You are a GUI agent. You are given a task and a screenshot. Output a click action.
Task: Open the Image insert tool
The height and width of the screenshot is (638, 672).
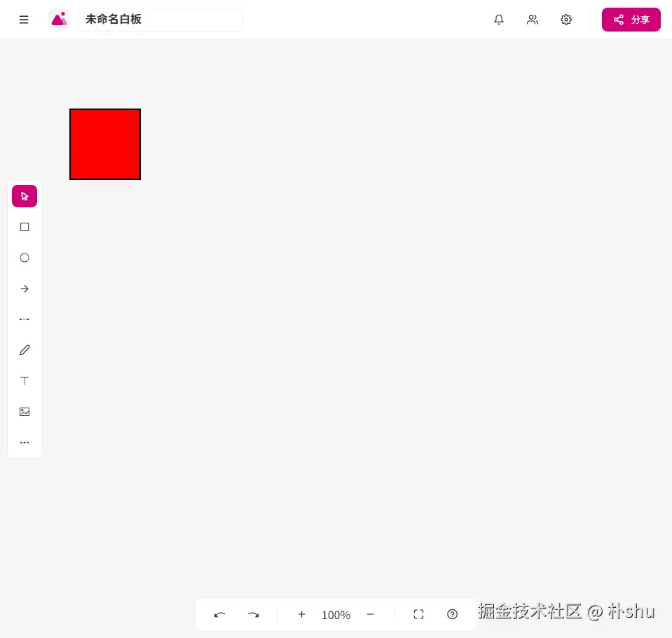(x=25, y=412)
